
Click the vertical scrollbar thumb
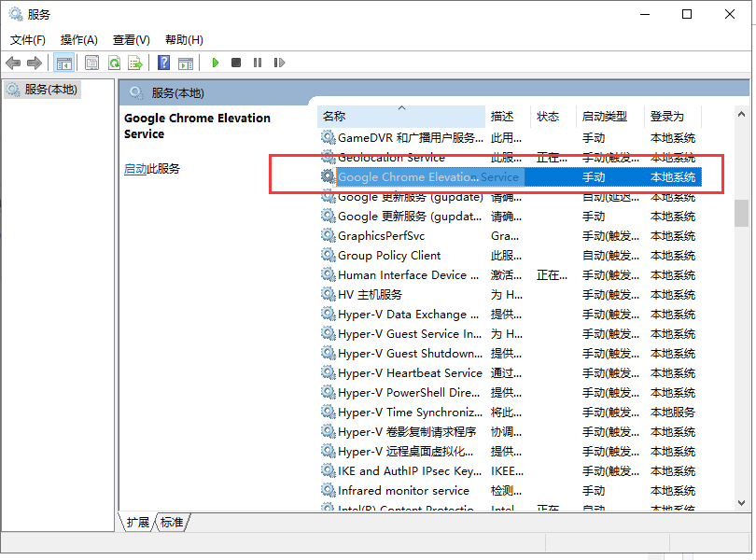pyautogui.click(x=742, y=213)
